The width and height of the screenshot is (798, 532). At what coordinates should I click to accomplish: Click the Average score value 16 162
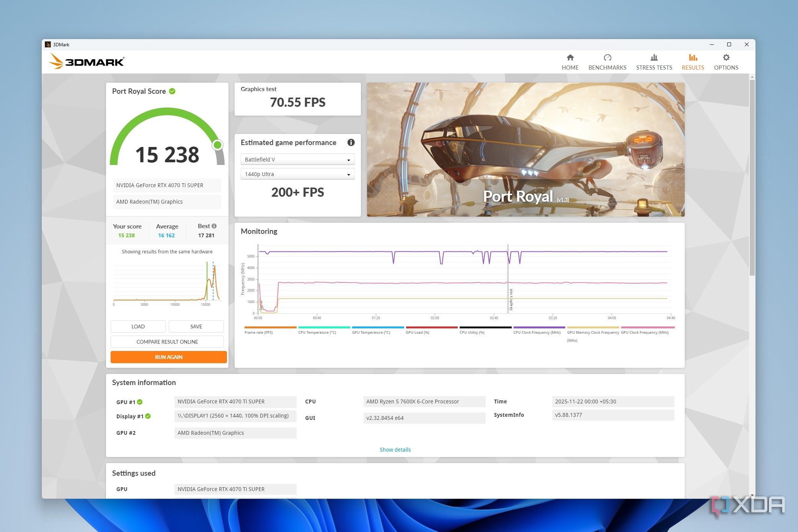(x=166, y=235)
